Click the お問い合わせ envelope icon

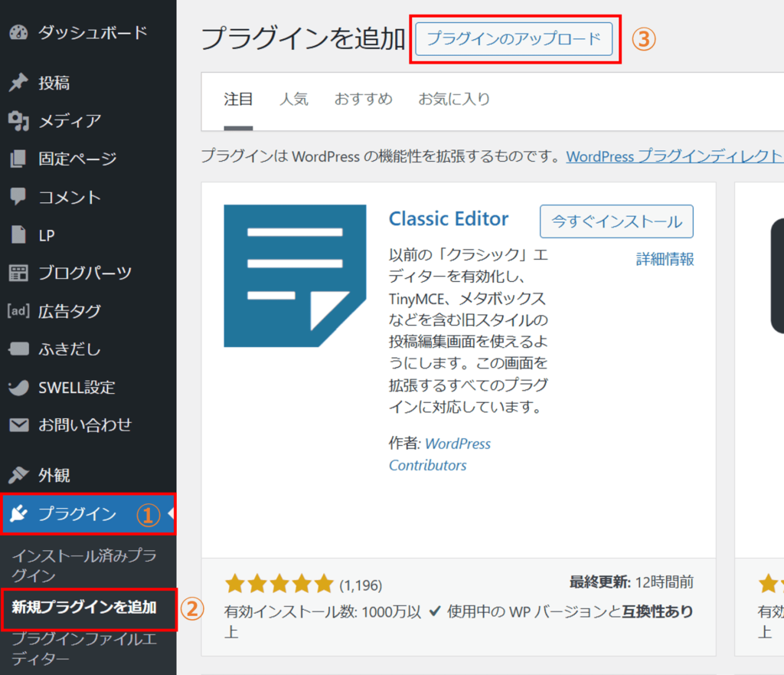point(18,425)
